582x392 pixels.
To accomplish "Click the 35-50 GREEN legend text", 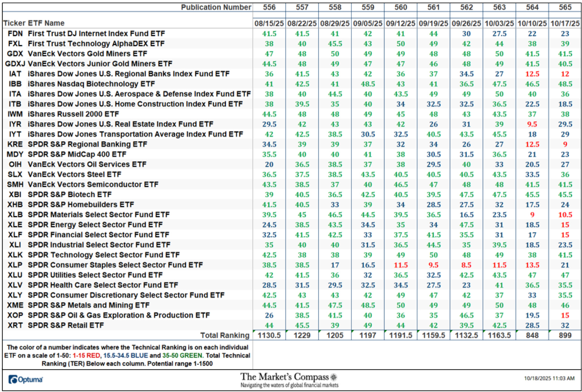I will pyautogui.click(x=182, y=355).
